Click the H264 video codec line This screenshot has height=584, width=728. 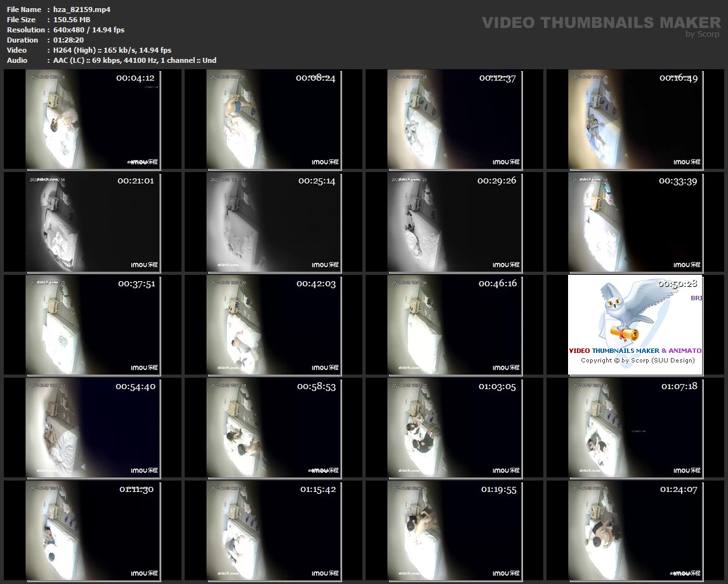pyautogui.click(x=112, y=50)
